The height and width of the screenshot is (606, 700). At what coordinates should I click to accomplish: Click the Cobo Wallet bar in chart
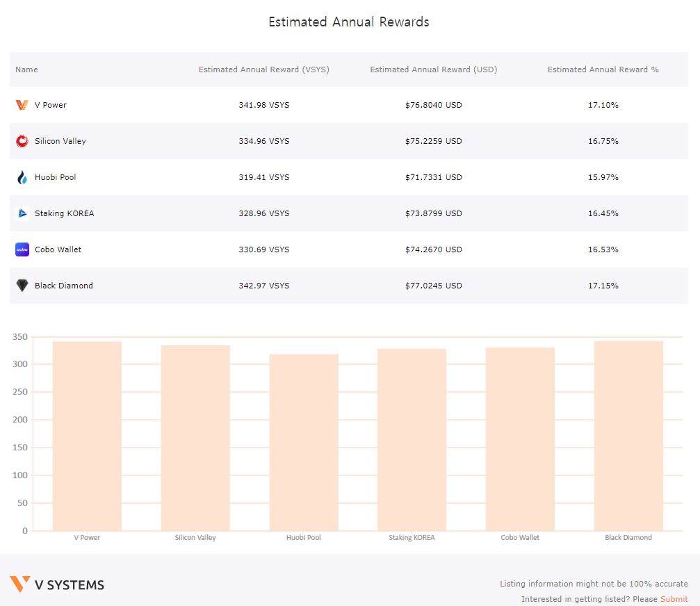tap(520, 439)
